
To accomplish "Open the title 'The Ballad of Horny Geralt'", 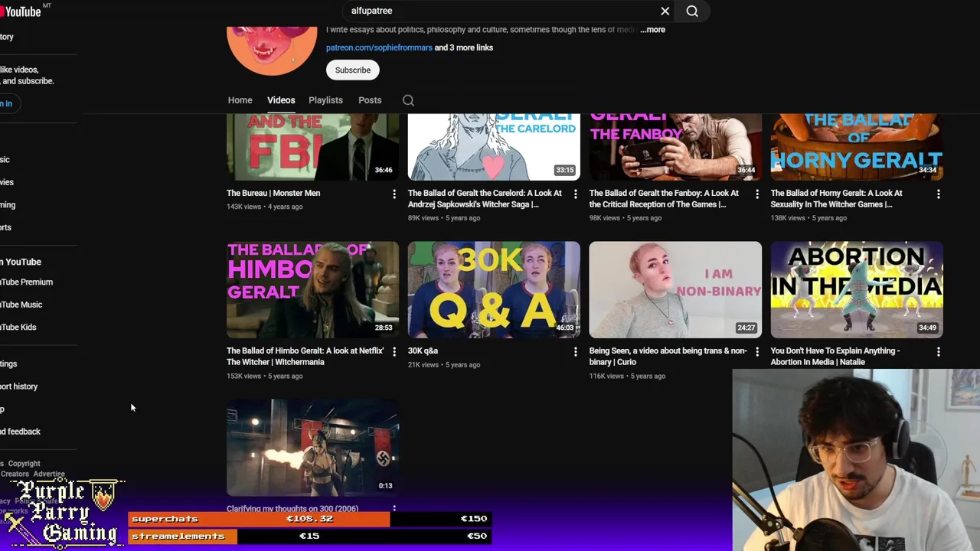I will coord(836,198).
